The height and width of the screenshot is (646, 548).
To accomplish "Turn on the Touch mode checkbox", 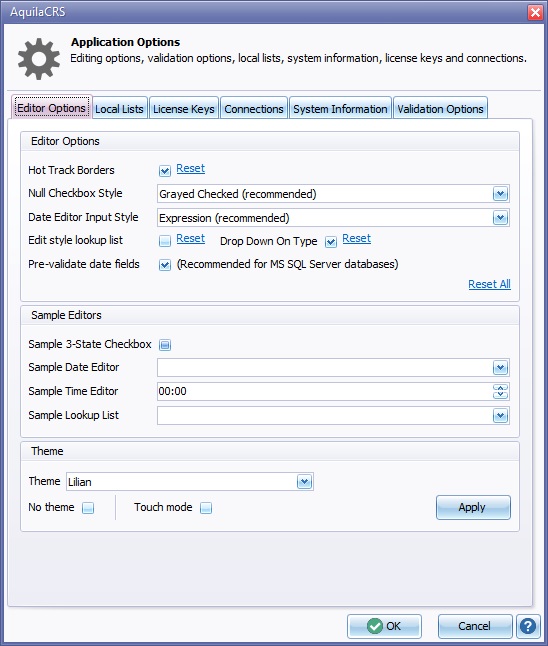I will tap(206, 508).
